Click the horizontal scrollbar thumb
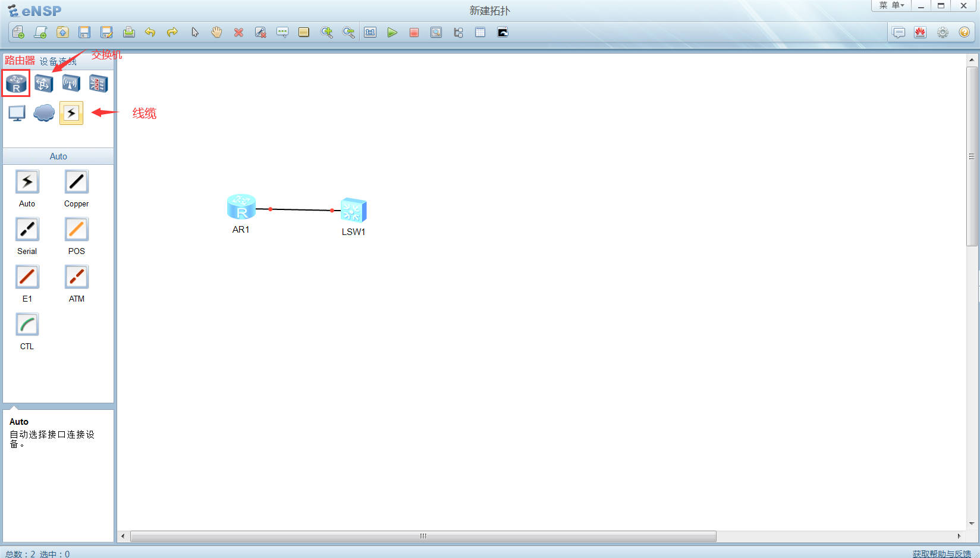Image resolution: width=980 pixels, height=558 pixels. point(423,536)
